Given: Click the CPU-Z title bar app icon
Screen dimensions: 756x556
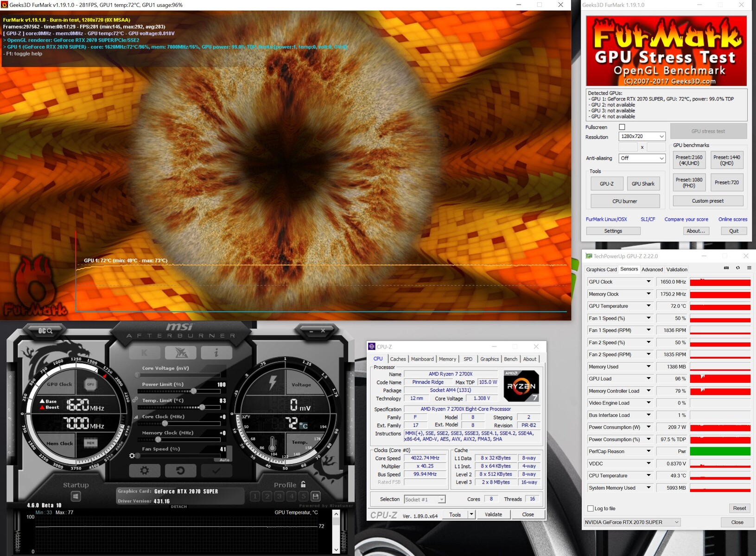Looking at the screenshot, I should pos(372,347).
